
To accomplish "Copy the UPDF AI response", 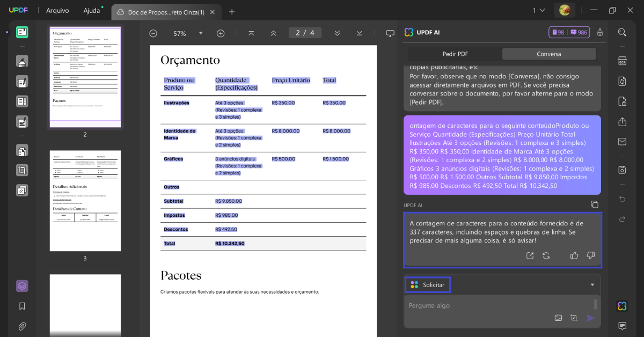I will 594,204.
